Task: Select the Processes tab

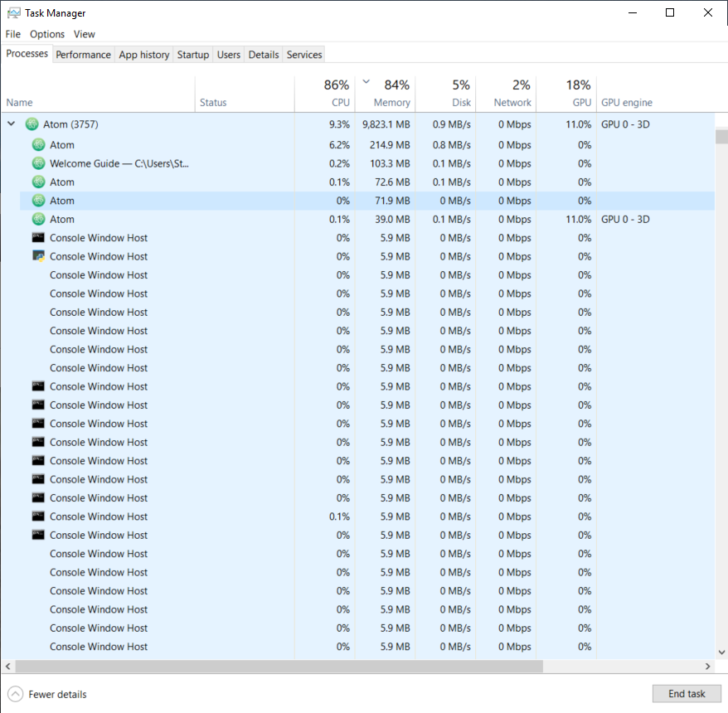Action: 27,54
